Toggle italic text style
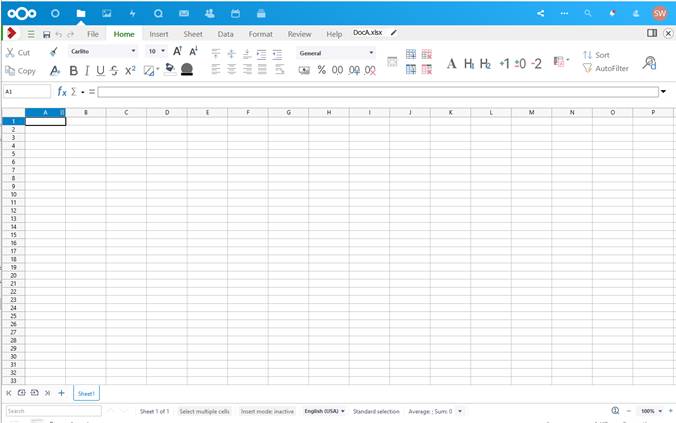 (87, 70)
